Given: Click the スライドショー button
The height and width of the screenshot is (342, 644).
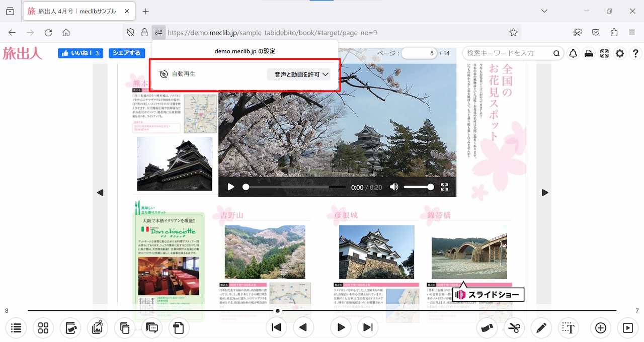Looking at the screenshot, I should click(x=489, y=295).
